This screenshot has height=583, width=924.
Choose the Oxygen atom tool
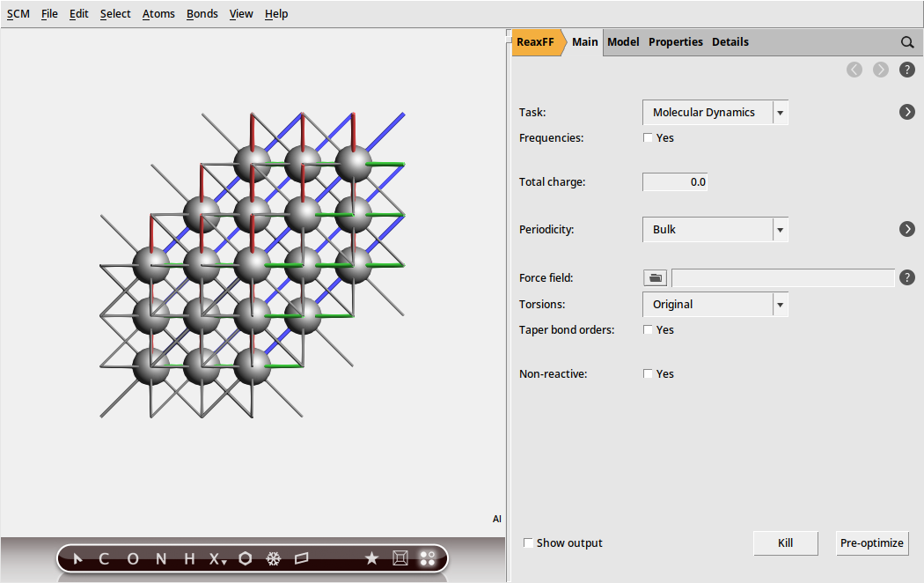(x=133, y=558)
